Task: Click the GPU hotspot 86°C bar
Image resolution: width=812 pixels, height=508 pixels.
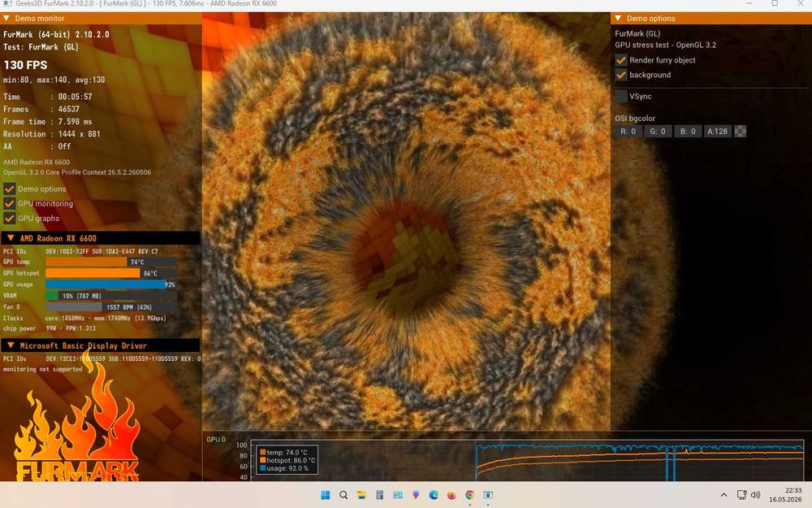Action: [x=110, y=273]
